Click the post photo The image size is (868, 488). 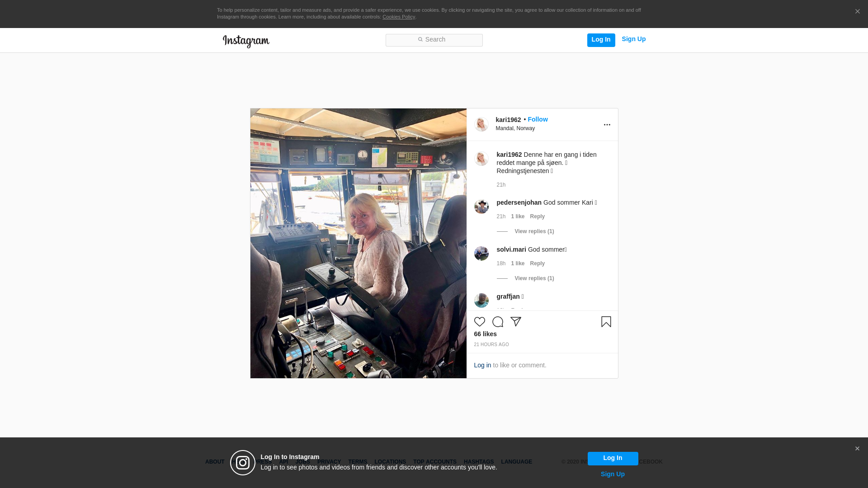click(x=358, y=243)
